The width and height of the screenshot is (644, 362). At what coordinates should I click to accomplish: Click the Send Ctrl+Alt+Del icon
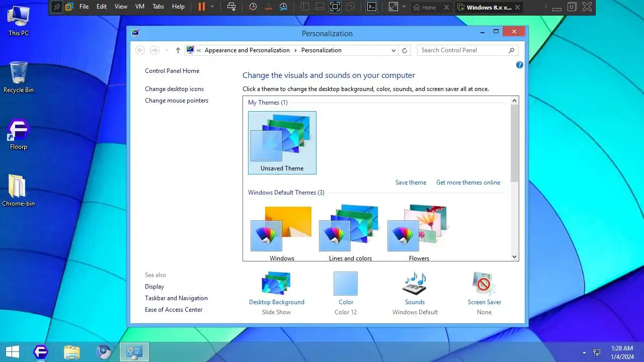click(231, 7)
